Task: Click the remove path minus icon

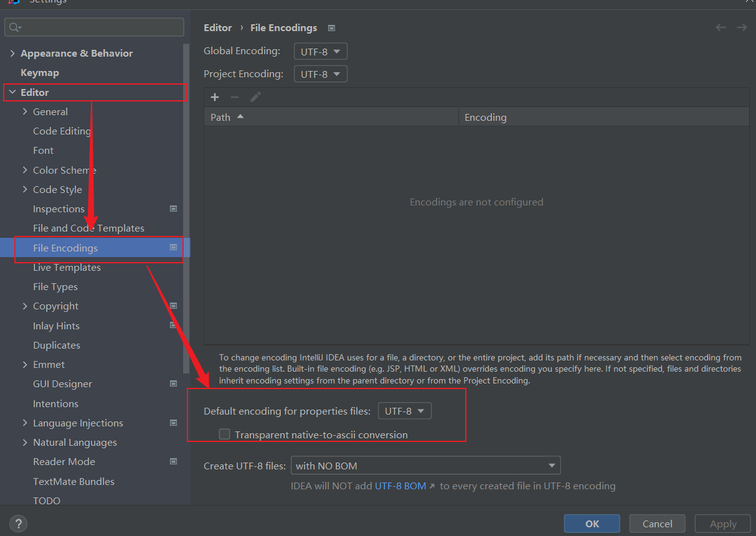Action: (235, 97)
